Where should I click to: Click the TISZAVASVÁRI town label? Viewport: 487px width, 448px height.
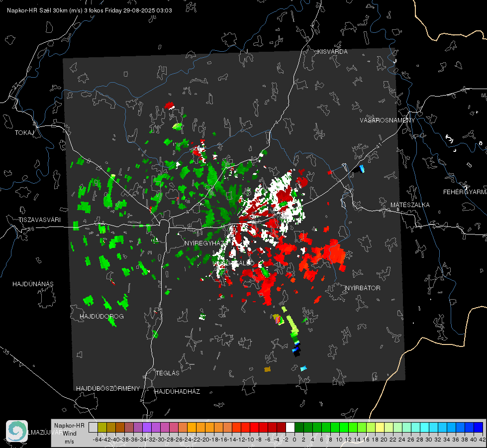pos(39,220)
